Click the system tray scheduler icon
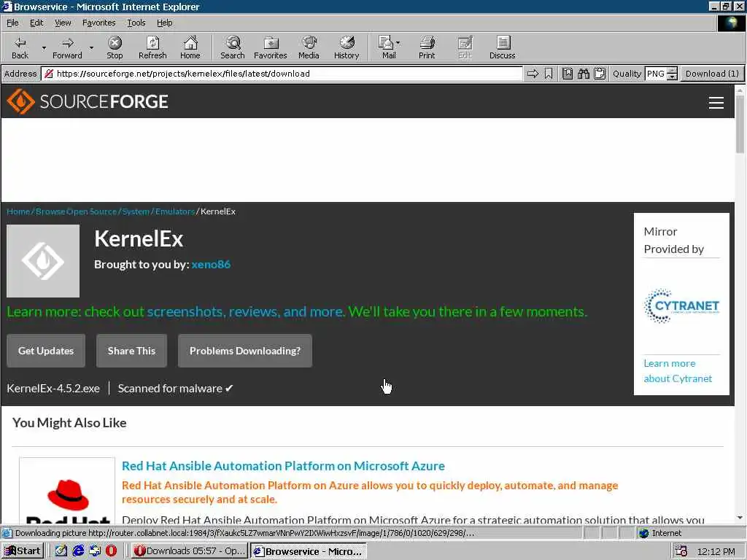The width and height of the screenshot is (747, 560). click(681, 551)
